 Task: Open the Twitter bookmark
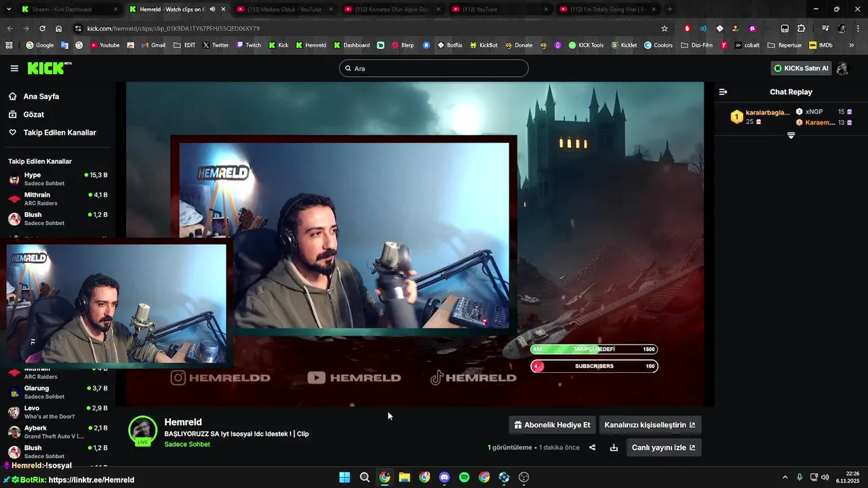pyautogui.click(x=216, y=45)
